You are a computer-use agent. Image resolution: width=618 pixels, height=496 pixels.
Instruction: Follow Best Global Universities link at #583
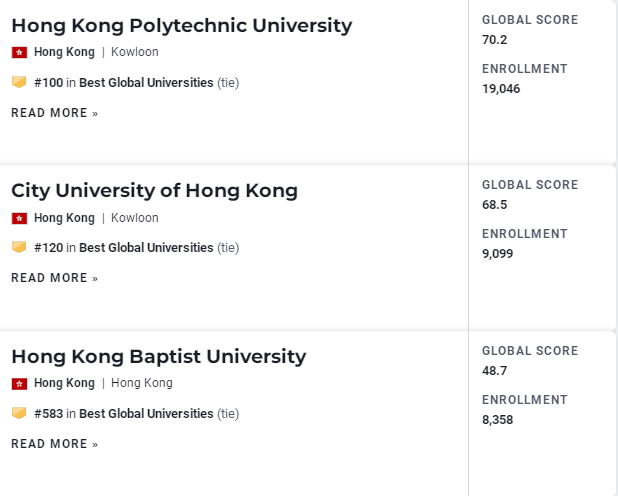click(146, 414)
